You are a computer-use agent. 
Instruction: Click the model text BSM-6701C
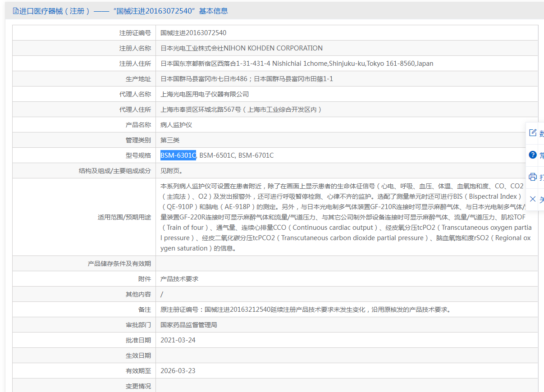256,155
